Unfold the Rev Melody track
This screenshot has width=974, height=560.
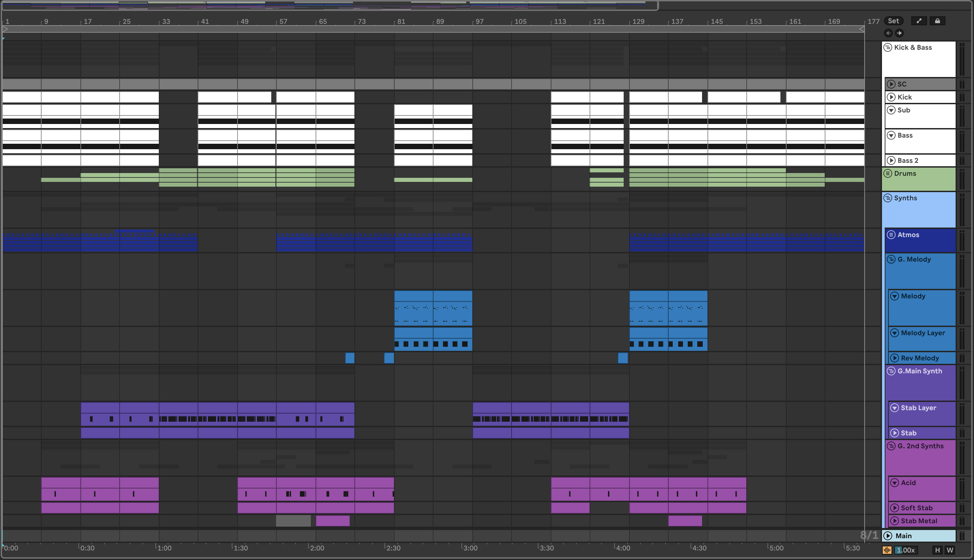pyautogui.click(x=894, y=358)
